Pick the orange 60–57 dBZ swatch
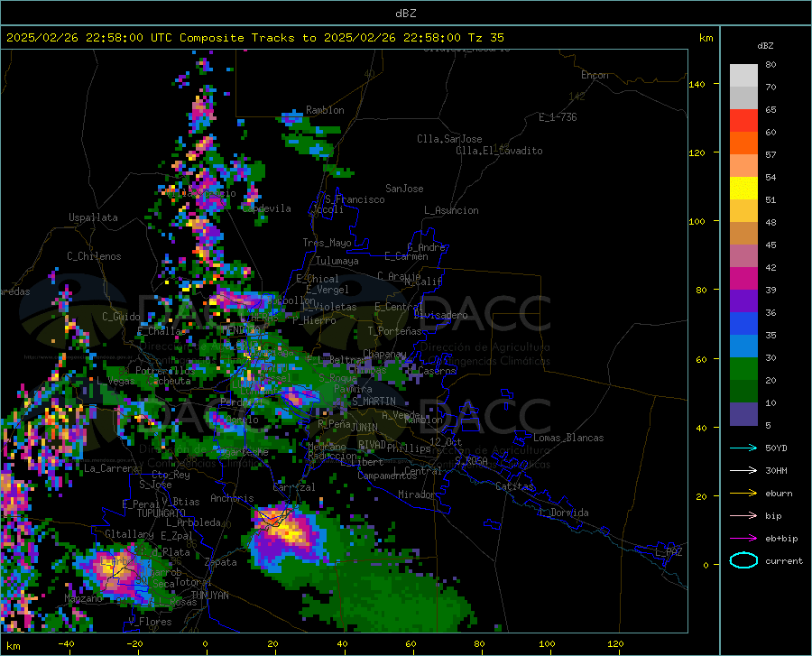812x656 pixels. pos(743,143)
